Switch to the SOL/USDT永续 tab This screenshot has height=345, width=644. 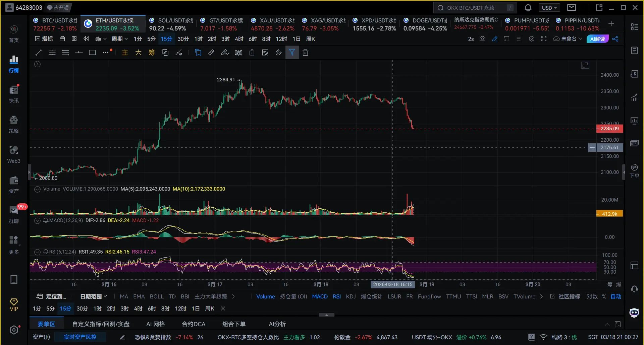click(171, 24)
